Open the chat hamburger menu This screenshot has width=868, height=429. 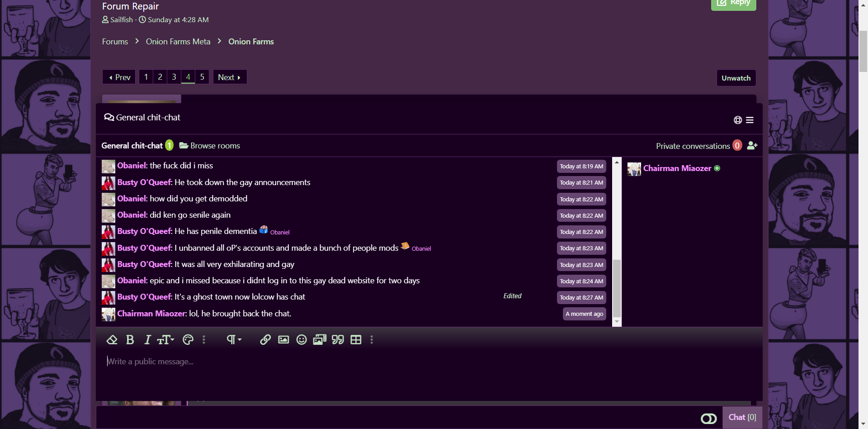750,120
